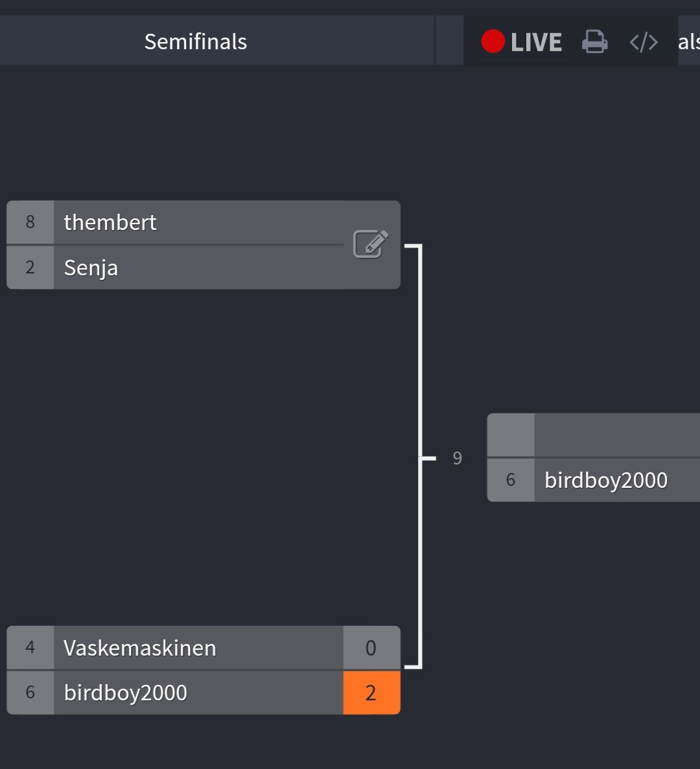The height and width of the screenshot is (769, 700).
Task: Click seed 6 in finals match
Action: point(511,479)
